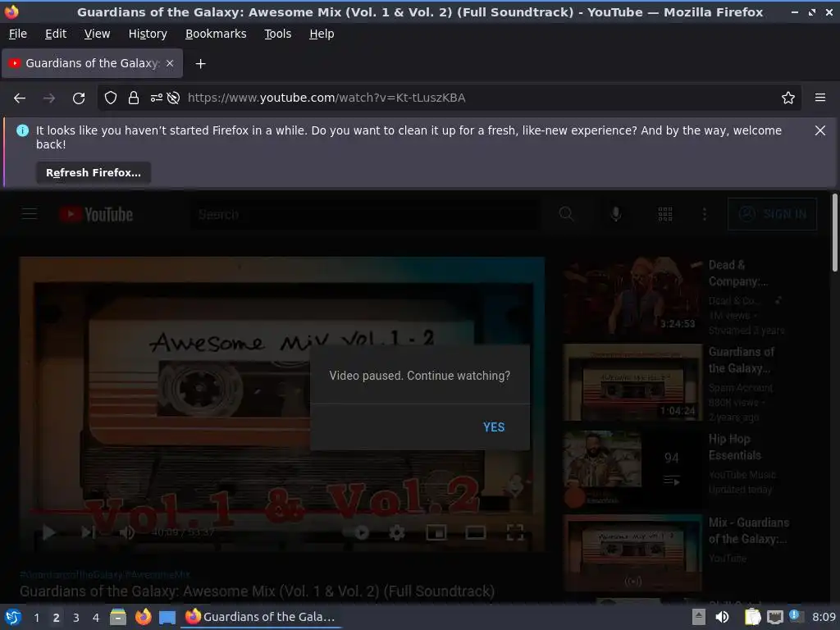Open the Edit menu

pyautogui.click(x=56, y=34)
